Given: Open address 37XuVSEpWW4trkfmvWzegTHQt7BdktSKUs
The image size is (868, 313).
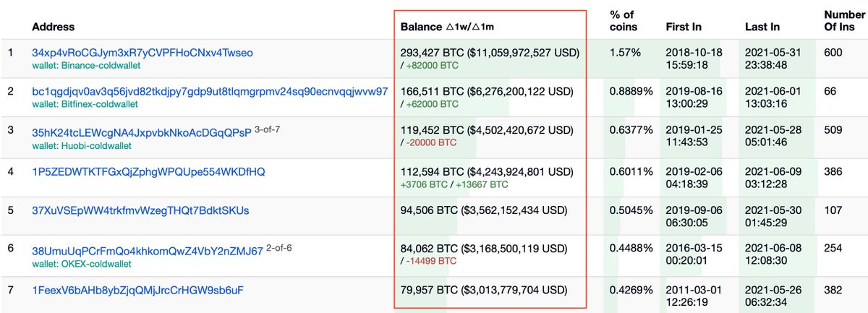Looking at the screenshot, I should pos(140,211).
